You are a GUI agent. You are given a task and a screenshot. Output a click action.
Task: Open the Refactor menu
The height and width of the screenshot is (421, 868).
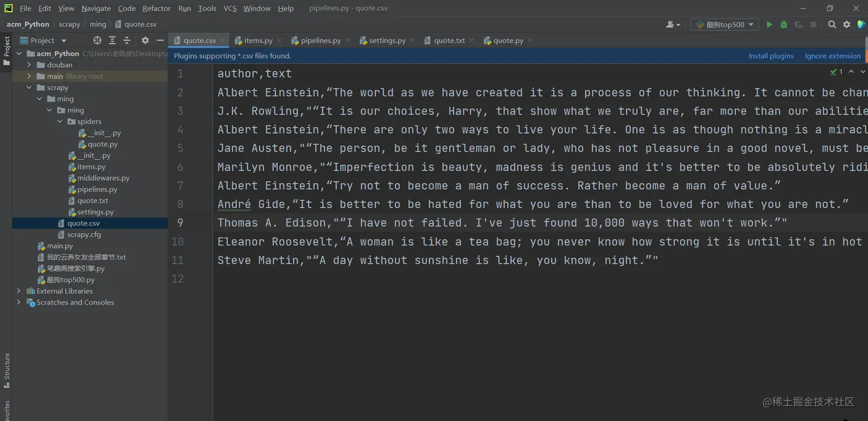click(157, 8)
